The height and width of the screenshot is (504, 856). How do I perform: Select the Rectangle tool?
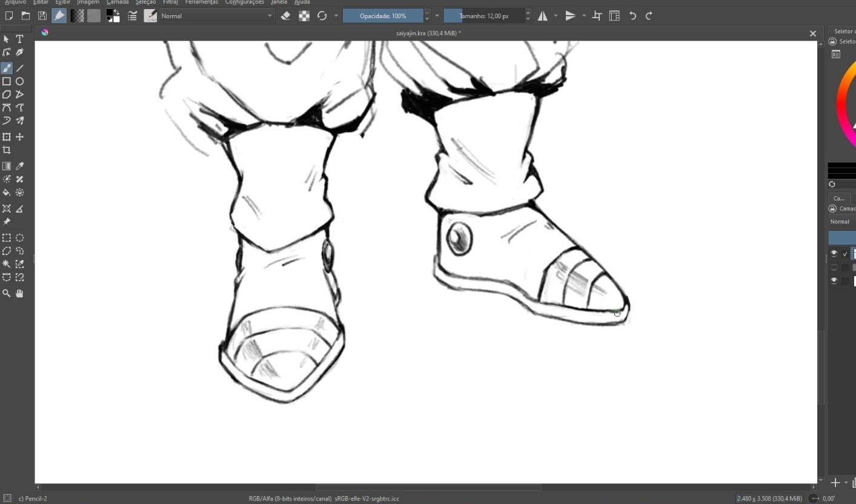[7, 81]
